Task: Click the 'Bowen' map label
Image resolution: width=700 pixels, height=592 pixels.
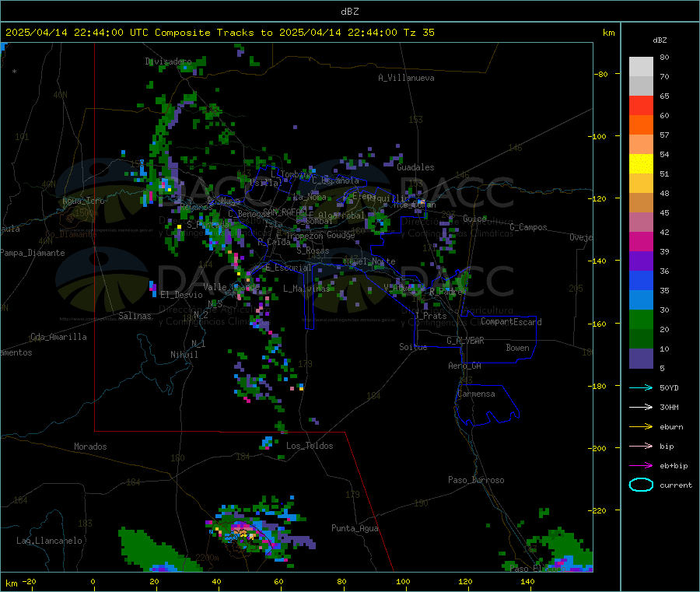Action: [x=518, y=348]
